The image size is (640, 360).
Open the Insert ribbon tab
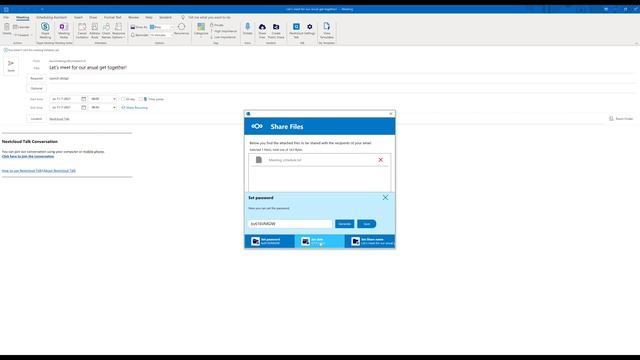pyautogui.click(x=78, y=18)
